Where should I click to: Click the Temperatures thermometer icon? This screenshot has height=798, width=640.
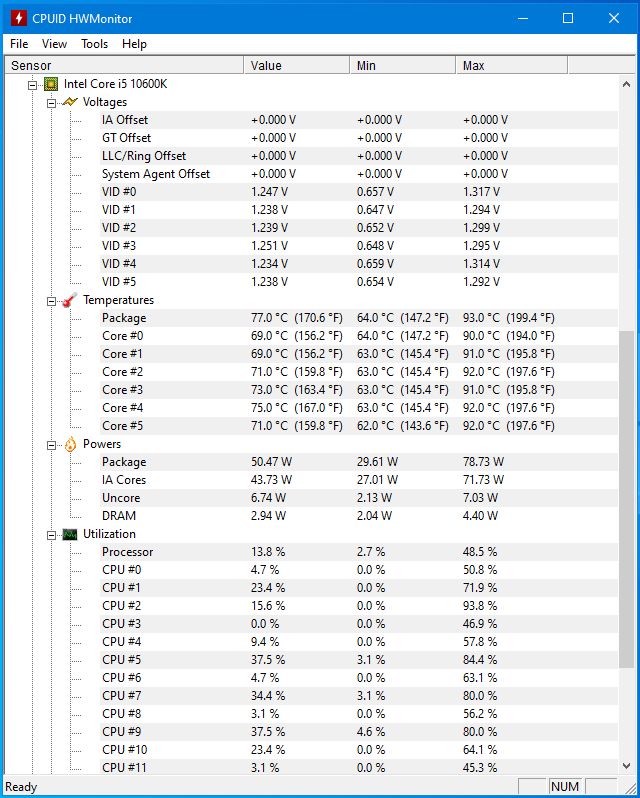pyautogui.click(x=70, y=300)
